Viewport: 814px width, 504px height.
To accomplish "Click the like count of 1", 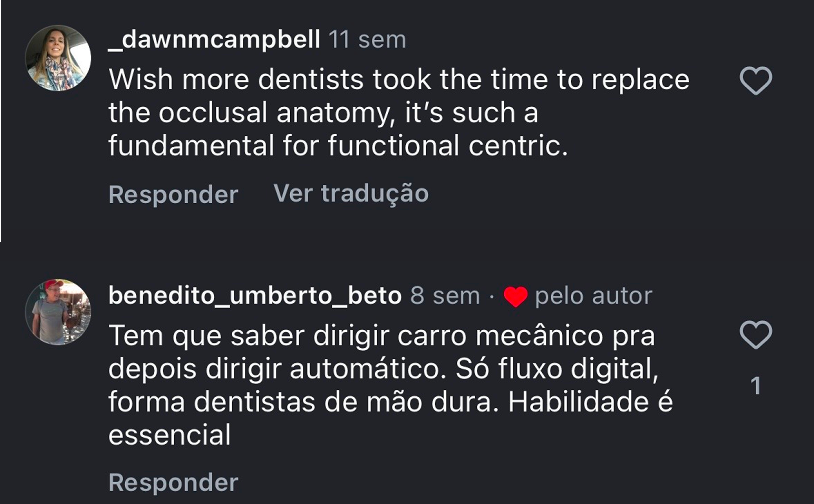I will coord(756,386).
